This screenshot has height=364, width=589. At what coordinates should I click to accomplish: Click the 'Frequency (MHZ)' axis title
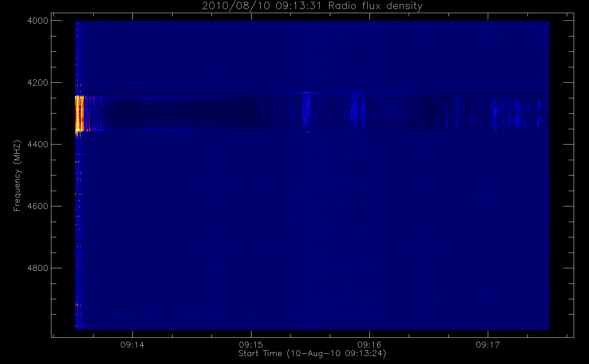click(17, 175)
